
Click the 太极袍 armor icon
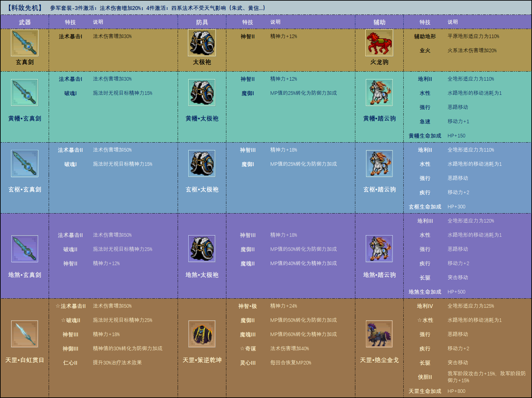(x=202, y=43)
